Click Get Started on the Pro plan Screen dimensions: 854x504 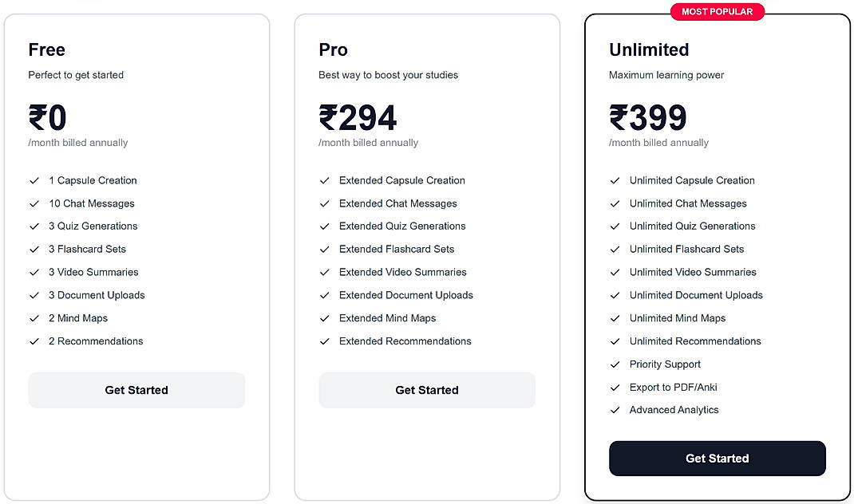427,390
